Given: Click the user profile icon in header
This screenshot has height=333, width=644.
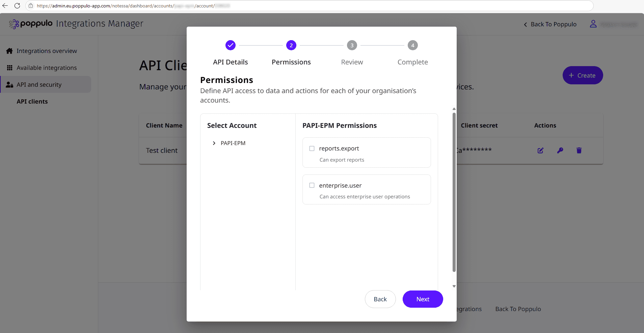Looking at the screenshot, I should 593,24.
